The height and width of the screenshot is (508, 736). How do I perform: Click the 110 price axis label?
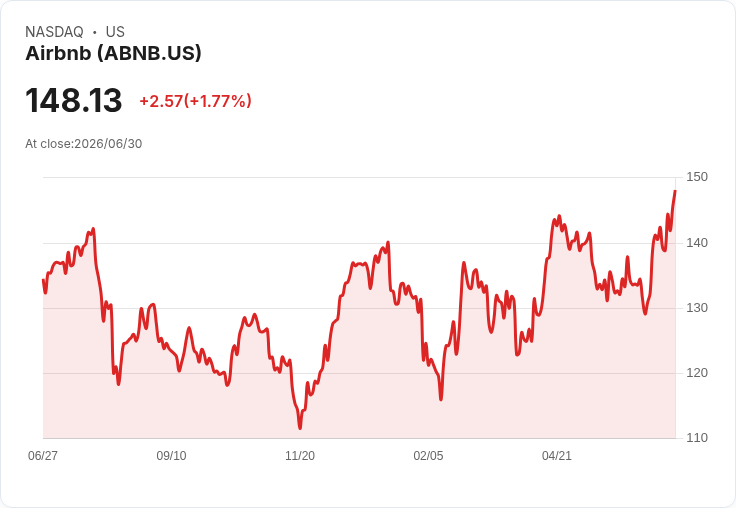697,438
